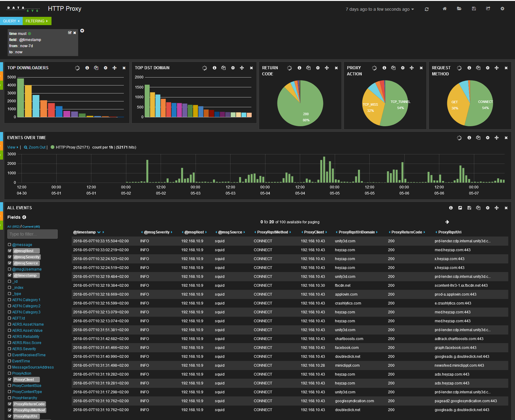Screen dimensions: 515x420
Task: Go to the home dashboard icon
Action: (x=444, y=9)
